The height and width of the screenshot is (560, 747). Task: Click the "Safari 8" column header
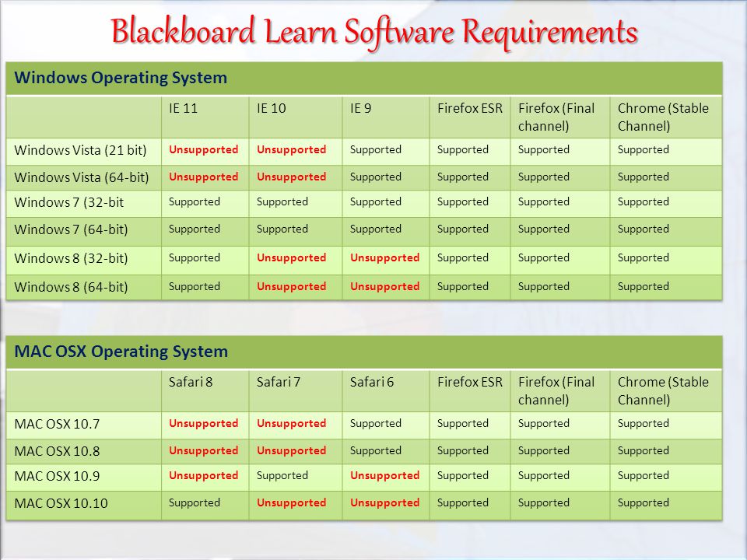click(191, 382)
